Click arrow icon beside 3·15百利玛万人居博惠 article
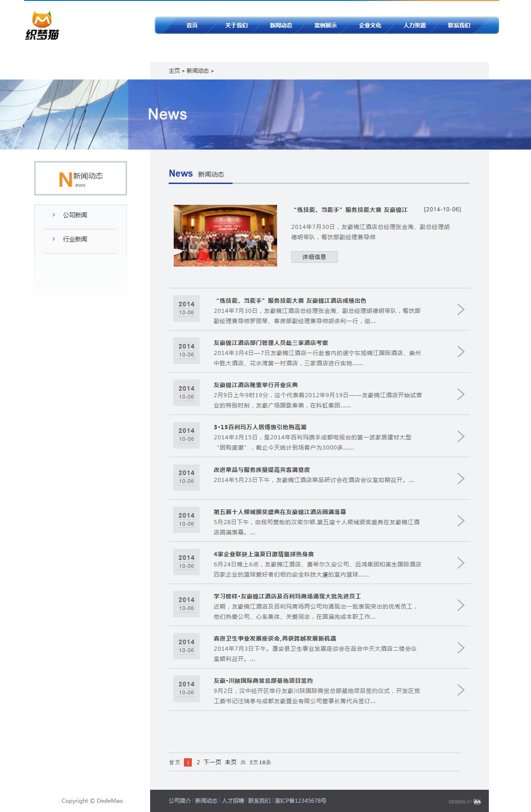Viewport: 531px width, 812px height. [461, 436]
